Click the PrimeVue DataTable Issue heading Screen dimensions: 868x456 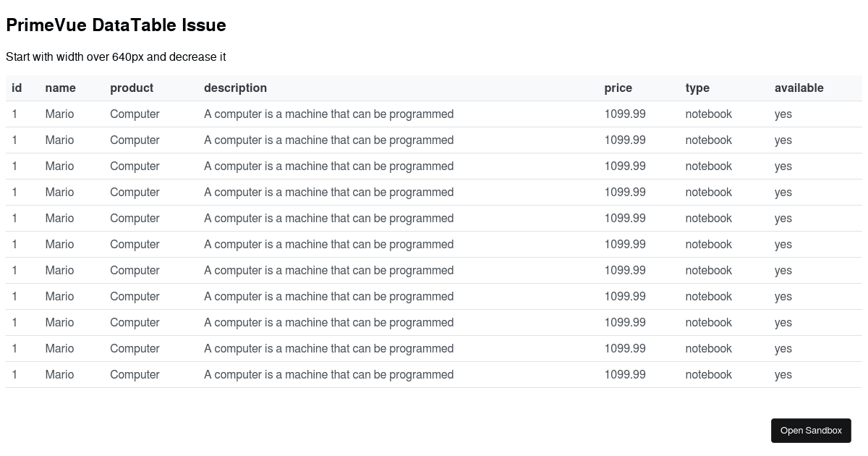[x=116, y=25]
